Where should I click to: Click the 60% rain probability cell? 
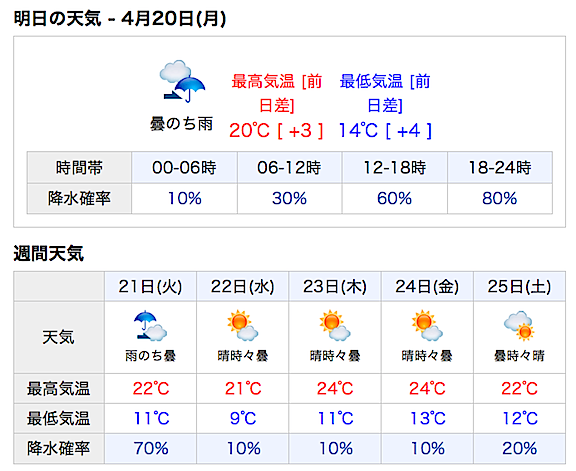pos(395,198)
